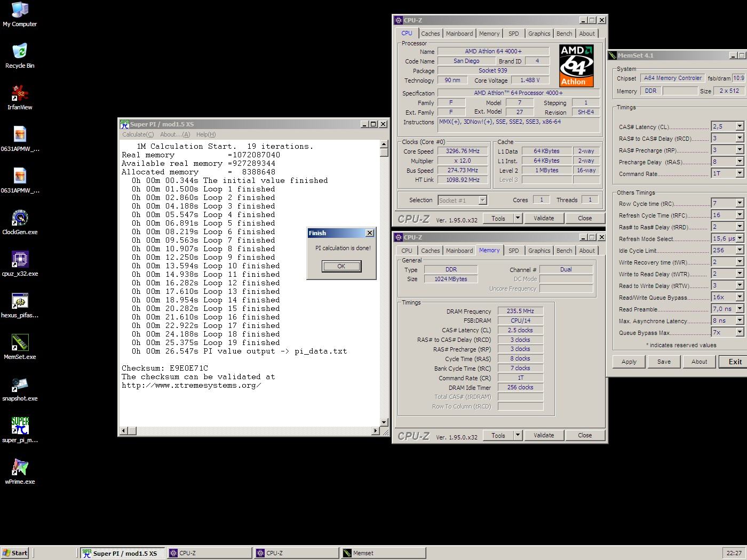The height and width of the screenshot is (560, 747).
Task: Expand RAS# to CAS# Delay dropdown in MemSet
Action: point(740,138)
